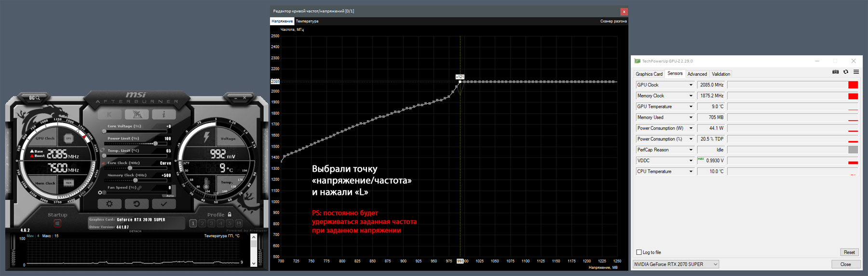868x276 pixels.
Task: Click the MEM chip icon on the gauge
Action: pos(69,183)
